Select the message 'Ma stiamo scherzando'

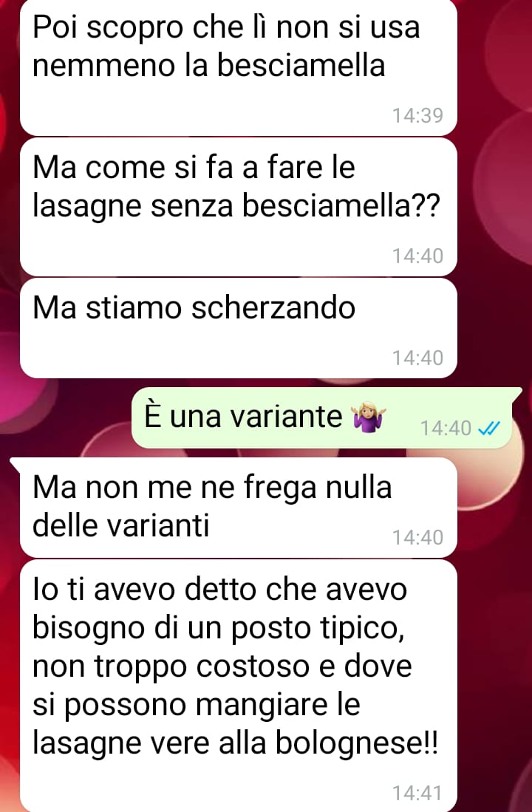click(x=238, y=328)
